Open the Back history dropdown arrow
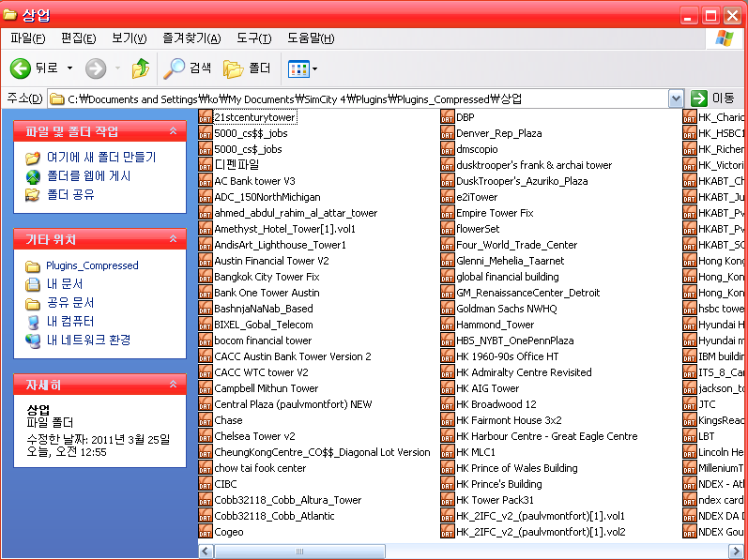 pos(69,68)
